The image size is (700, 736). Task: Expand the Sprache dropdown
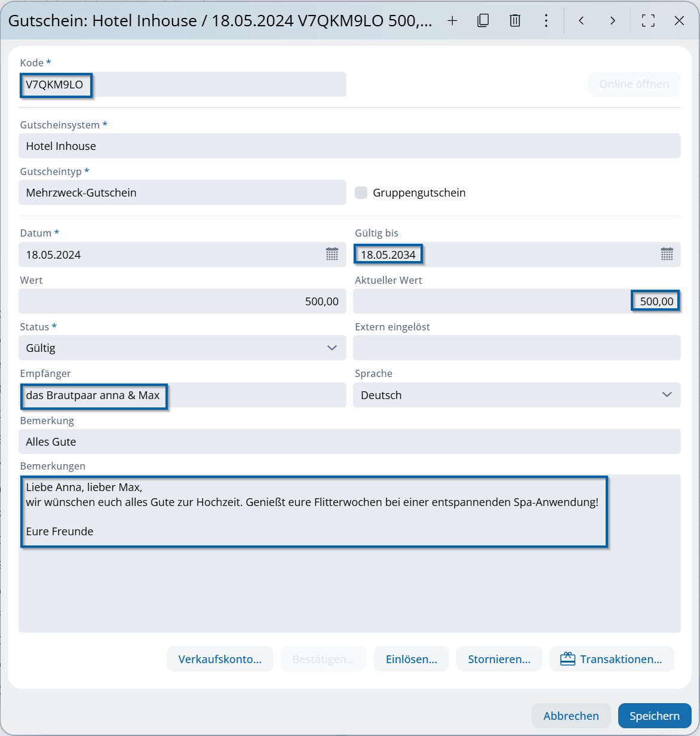(x=667, y=395)
